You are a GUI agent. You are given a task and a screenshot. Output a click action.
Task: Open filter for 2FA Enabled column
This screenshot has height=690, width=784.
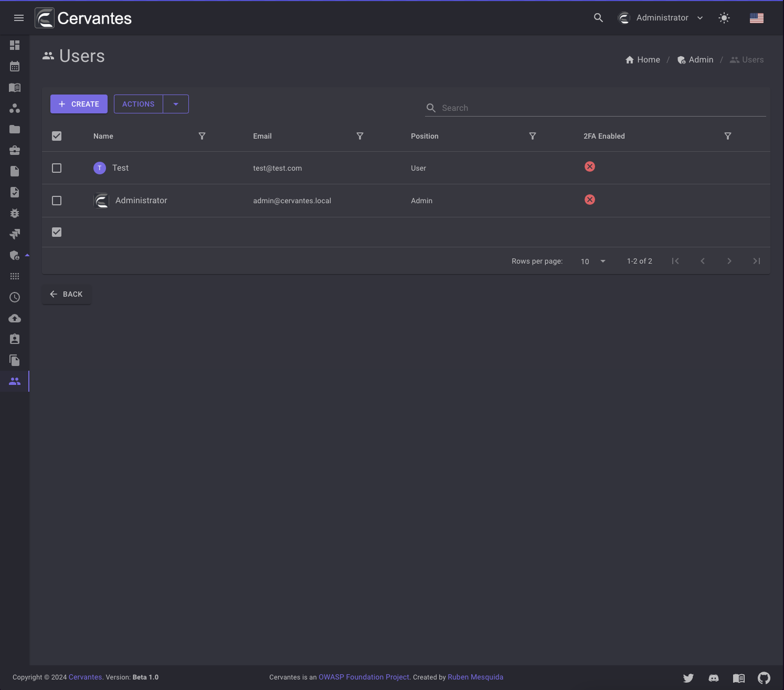pos(728,136)
